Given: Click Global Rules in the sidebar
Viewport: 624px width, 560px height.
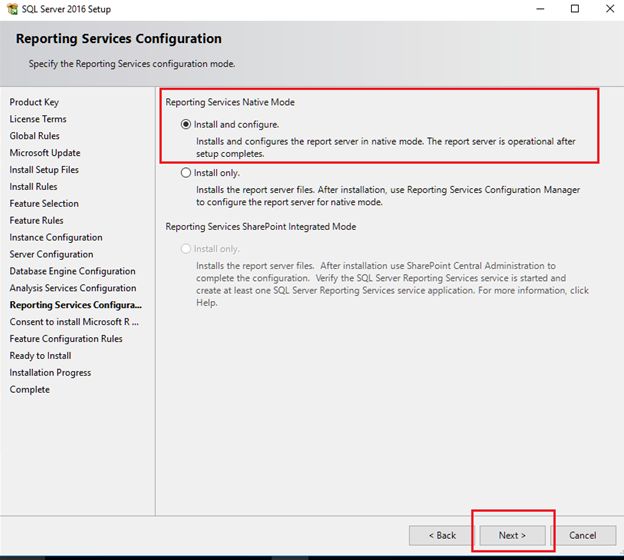Looking at the screenshot, I should click(x=35, y=136).
